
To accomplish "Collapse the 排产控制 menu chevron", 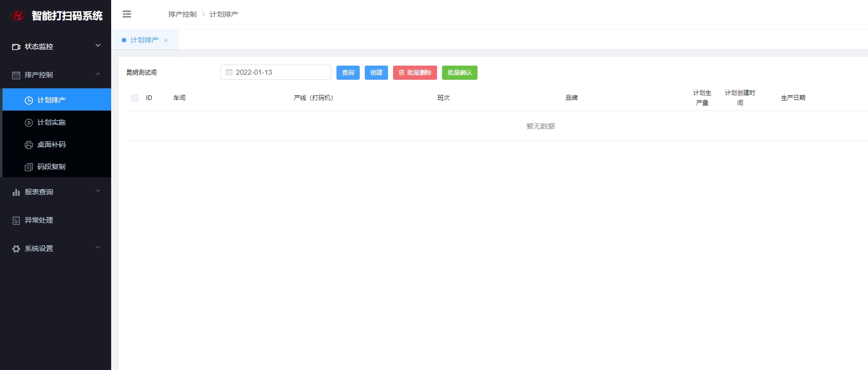I will click(98, 74).
